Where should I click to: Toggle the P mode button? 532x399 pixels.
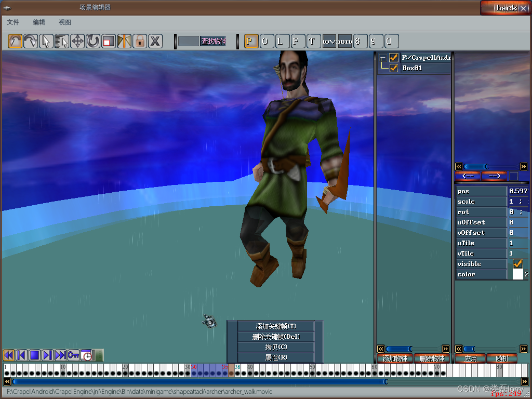pyautogui.click(x=251, y=42)
